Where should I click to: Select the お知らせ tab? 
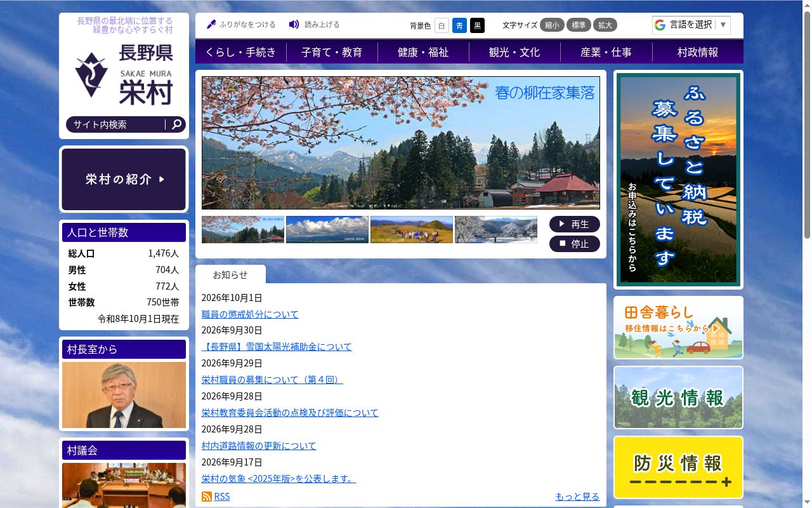click(230, 274)
